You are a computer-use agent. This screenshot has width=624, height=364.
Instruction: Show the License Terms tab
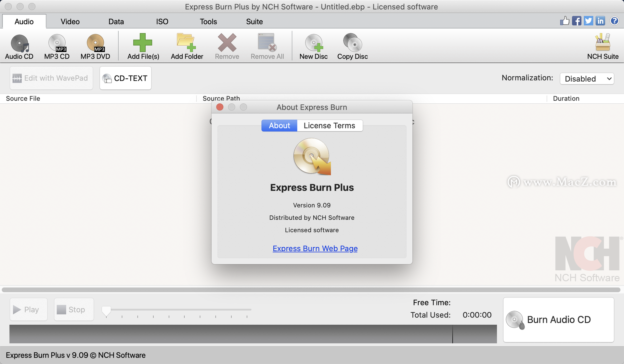point(330,125)
